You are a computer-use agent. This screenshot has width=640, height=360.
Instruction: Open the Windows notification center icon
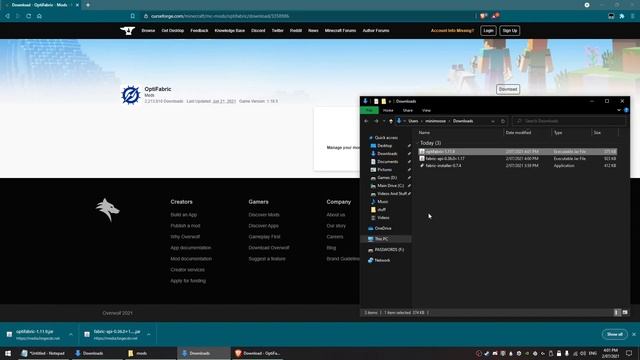[629, 353]
